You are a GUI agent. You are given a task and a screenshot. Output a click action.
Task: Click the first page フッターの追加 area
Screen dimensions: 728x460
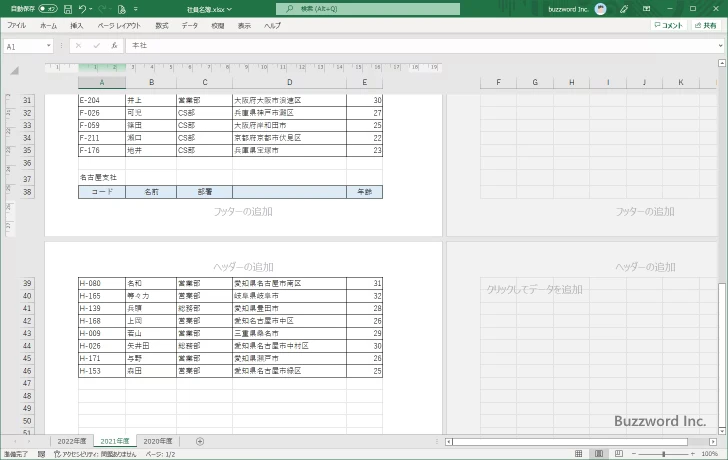point(243,212)
